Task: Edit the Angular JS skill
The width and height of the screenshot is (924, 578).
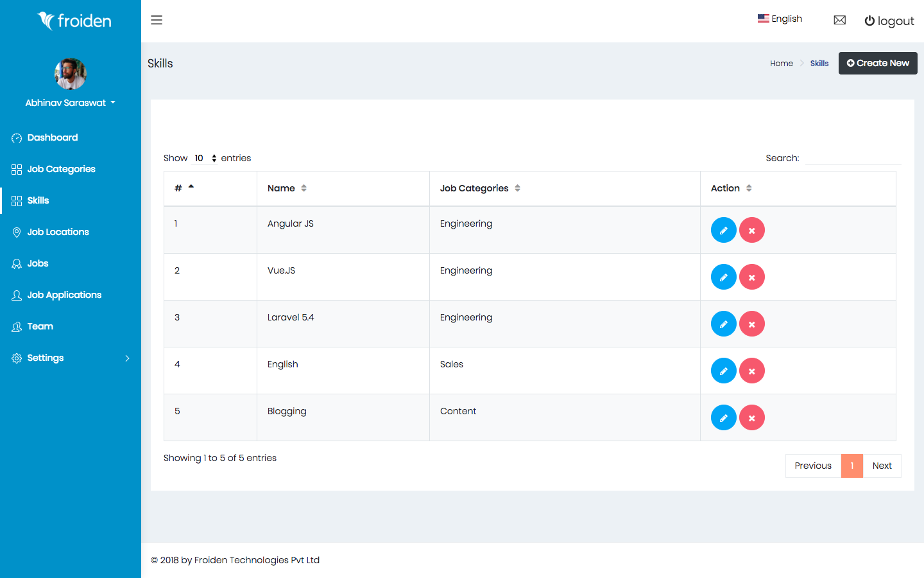Action: coord(723,230)
